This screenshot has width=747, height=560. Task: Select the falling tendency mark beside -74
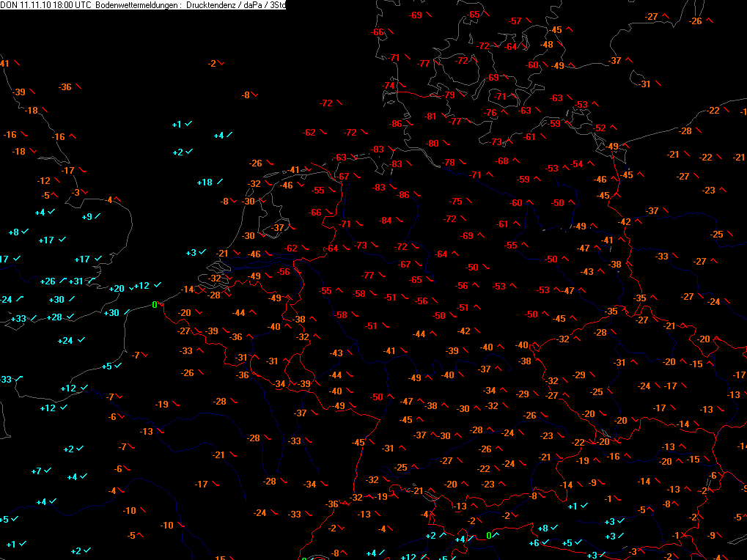click(403, 85)
